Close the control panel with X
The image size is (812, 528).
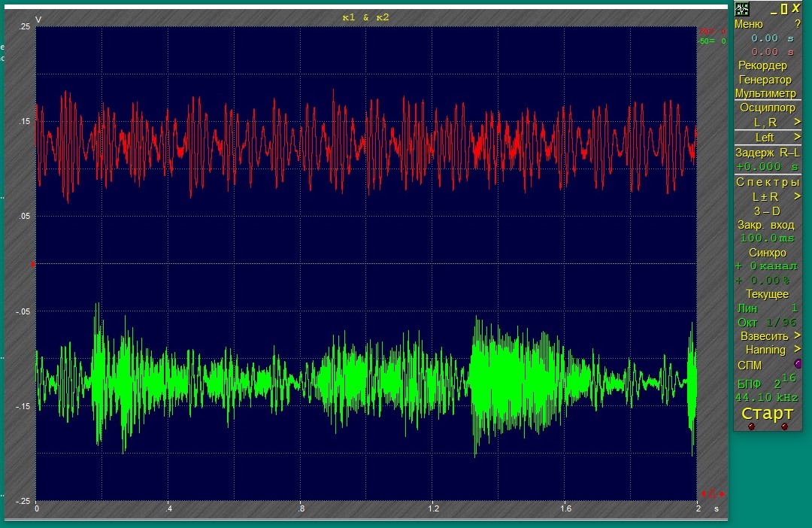pyautogui.click(x=796, y=8)
